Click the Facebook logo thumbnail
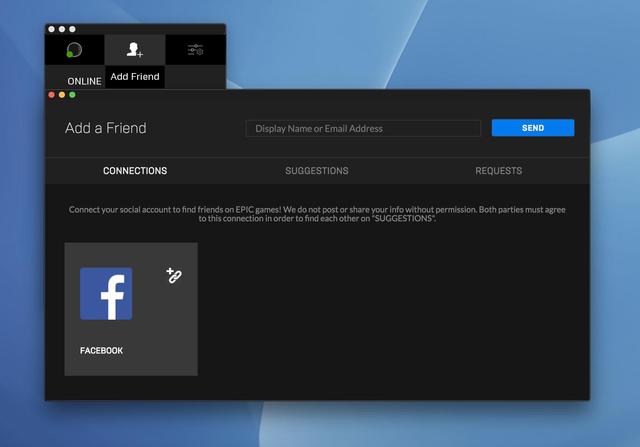Image resolution: width=640 pixels, height=447 pixels. click(x=106, y=294)
